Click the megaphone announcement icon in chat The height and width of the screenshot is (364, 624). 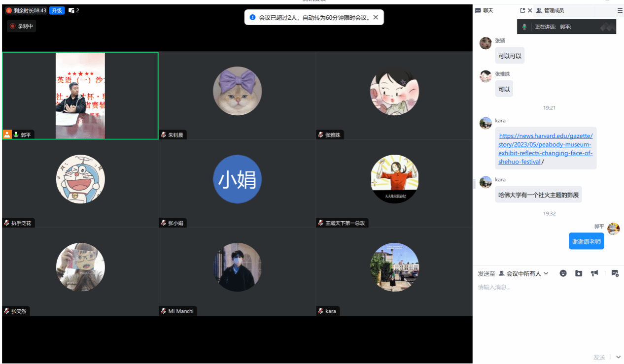click(595, 273)
